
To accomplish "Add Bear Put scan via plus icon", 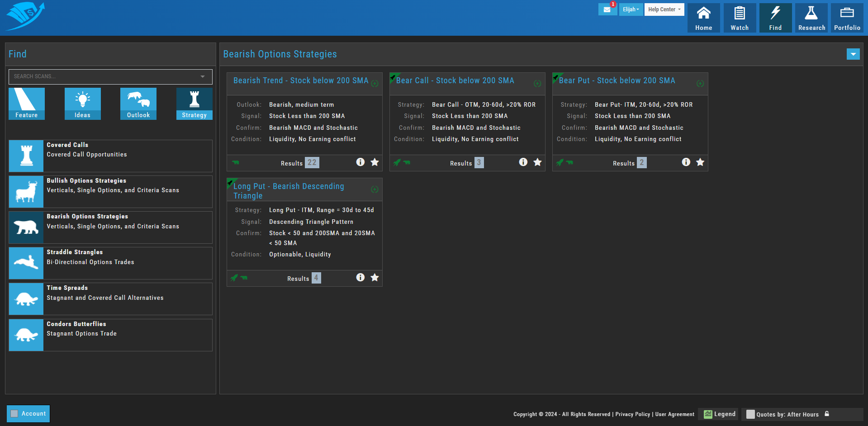I will point(700,84).
